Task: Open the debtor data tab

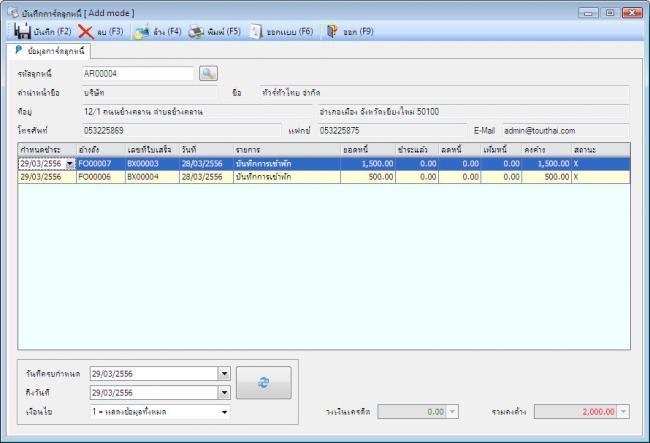Action: (x=49, y=51)
